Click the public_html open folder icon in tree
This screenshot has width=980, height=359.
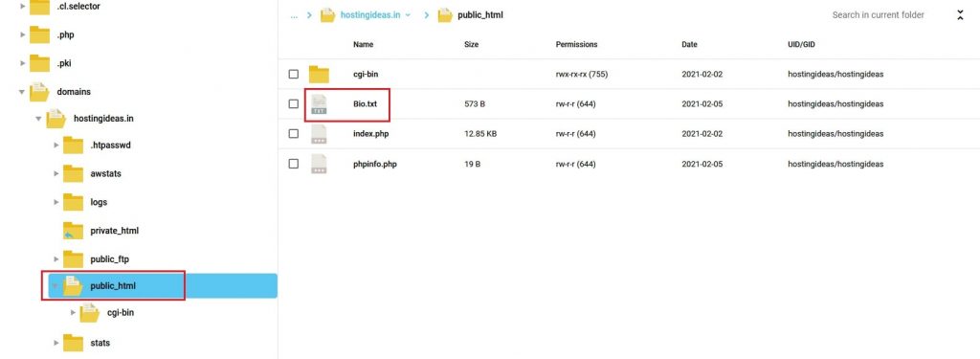click(x=73, y=286)
